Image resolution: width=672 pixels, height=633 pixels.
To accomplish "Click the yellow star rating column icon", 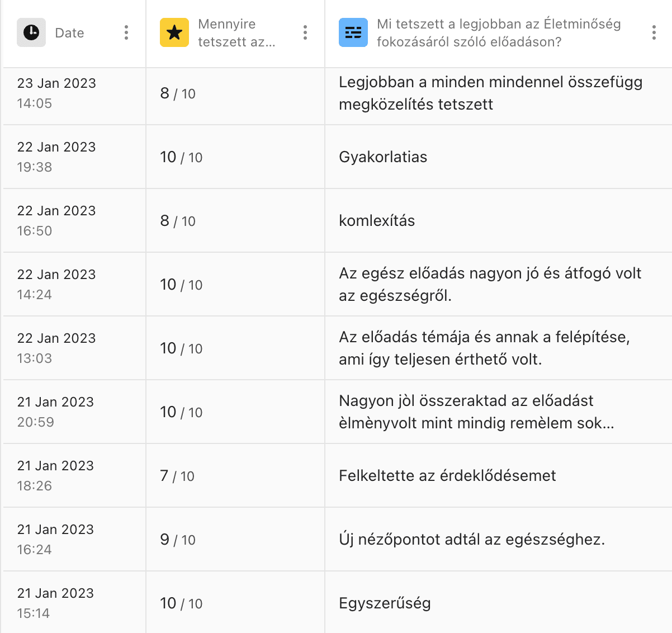I will pyautogui.click(x=174, y=32).
